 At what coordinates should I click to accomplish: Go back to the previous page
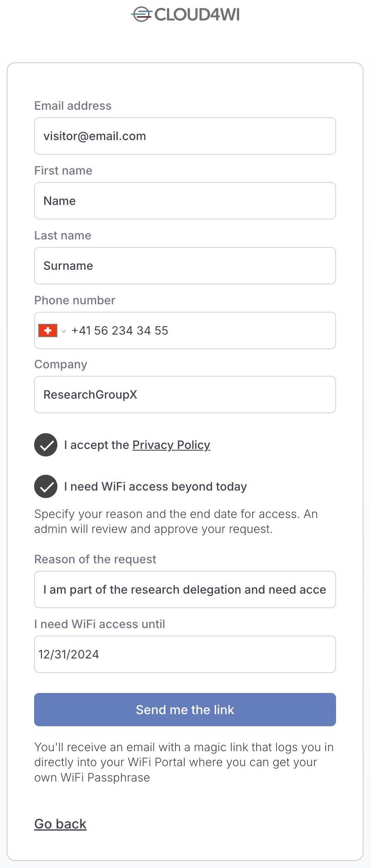tap(60, 824)
